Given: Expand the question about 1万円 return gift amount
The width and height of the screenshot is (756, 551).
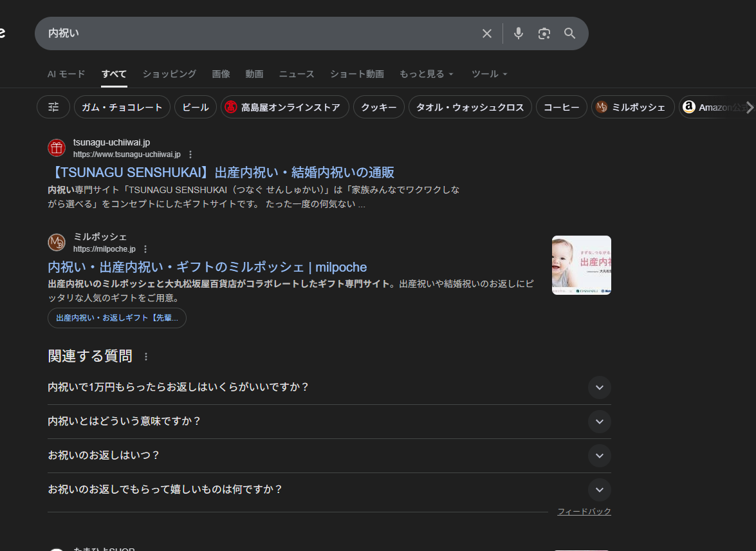Looking at the screenshot, I should pos(599,388).
